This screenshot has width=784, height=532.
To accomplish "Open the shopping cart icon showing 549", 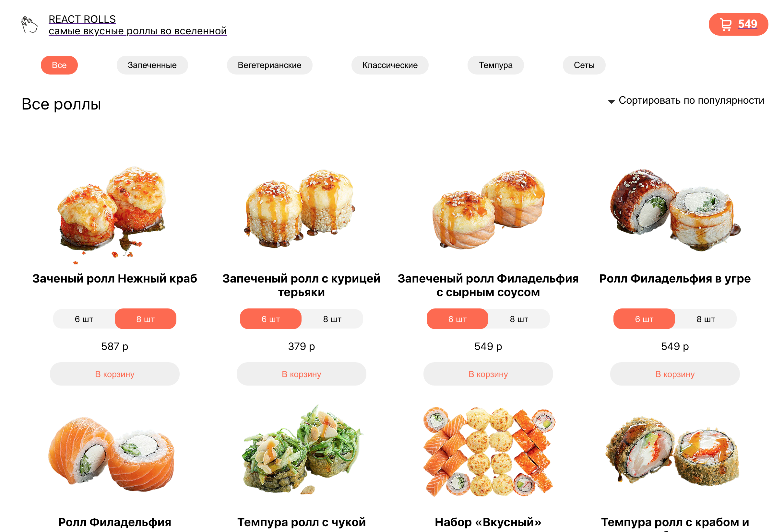I will click(726, 24).
